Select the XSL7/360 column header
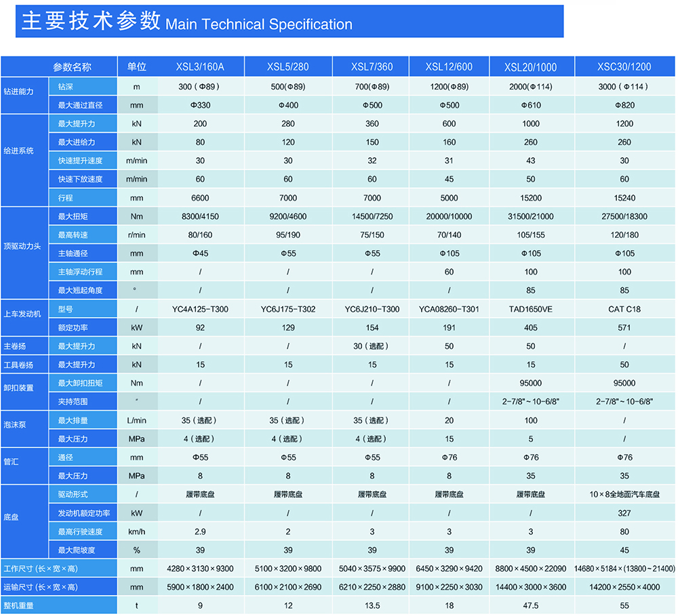The height and width of the screenshot is (616, 678). click(x=372, y=67)
